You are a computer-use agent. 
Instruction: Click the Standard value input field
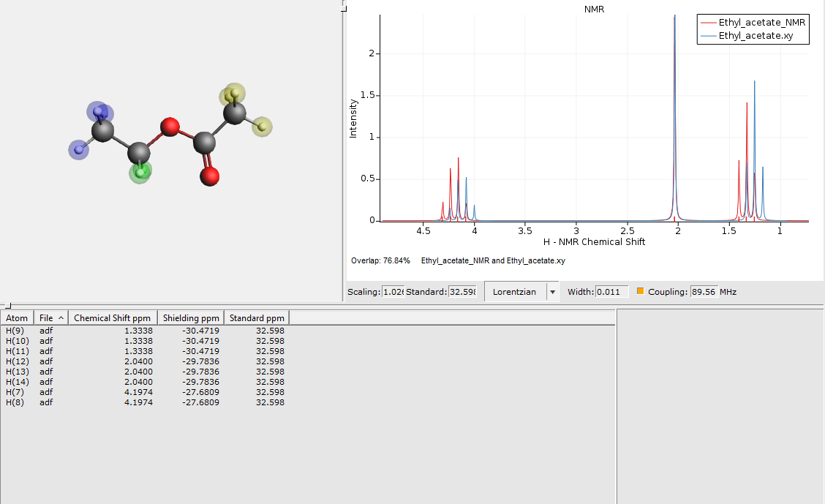tap(462, 291)
